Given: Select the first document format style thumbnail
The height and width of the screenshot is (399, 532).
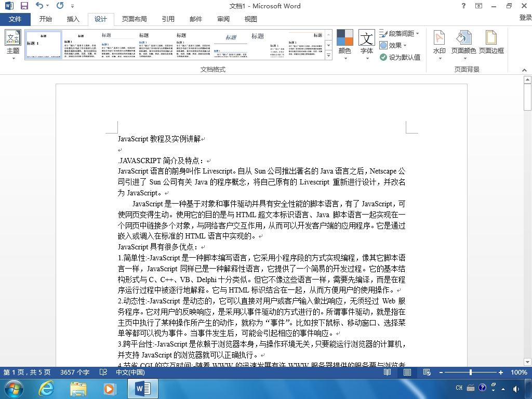Looking at the screenshot, I should tap(44, 45).
